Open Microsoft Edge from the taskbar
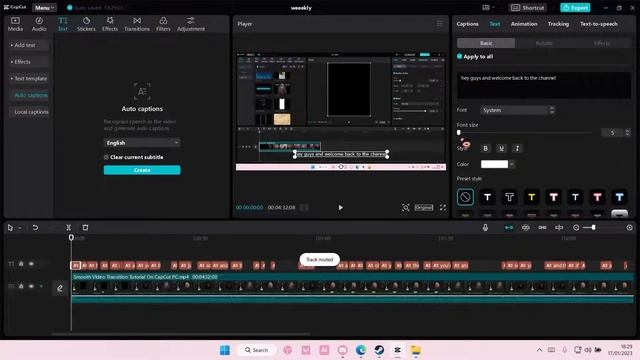The width and height of the screenshot is (640, 360). pos(360,350)
